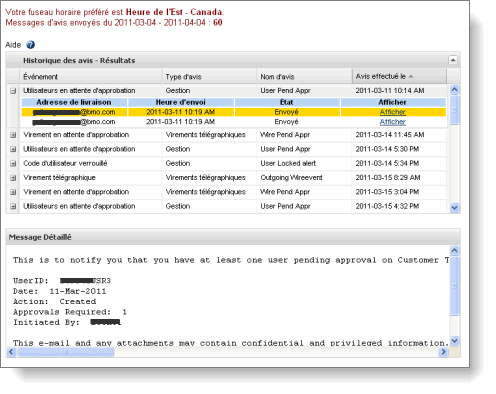Viewport: 496px width, 394px height.
Task: Click the message horizontal scroll-left arrow
Action: [x=11, y=352]
